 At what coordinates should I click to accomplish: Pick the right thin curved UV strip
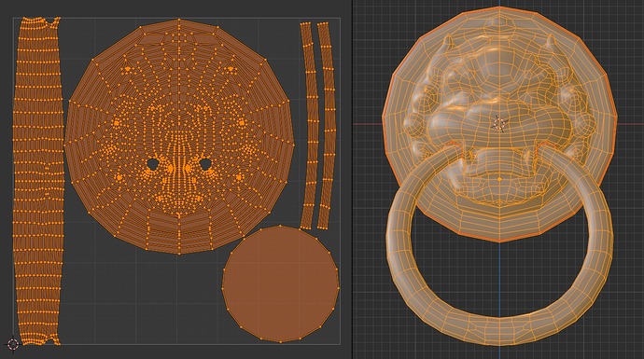click(x=327, y=125)
